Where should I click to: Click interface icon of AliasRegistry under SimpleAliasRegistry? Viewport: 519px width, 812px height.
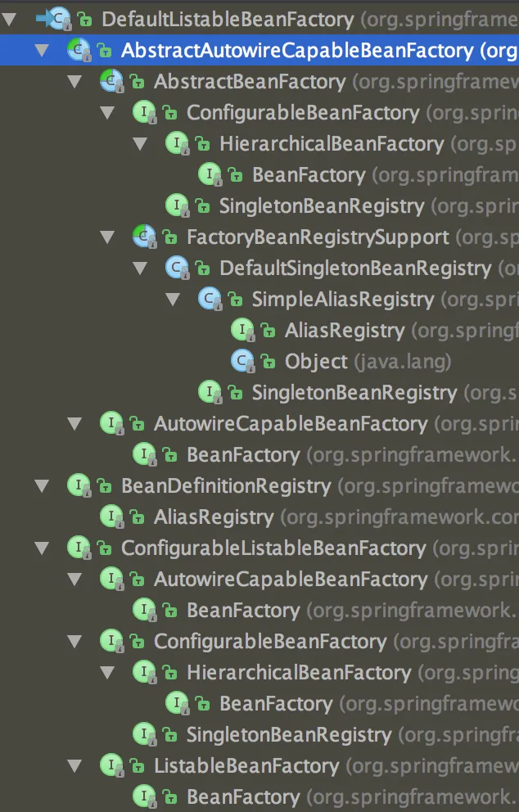(x=242, y=331)
